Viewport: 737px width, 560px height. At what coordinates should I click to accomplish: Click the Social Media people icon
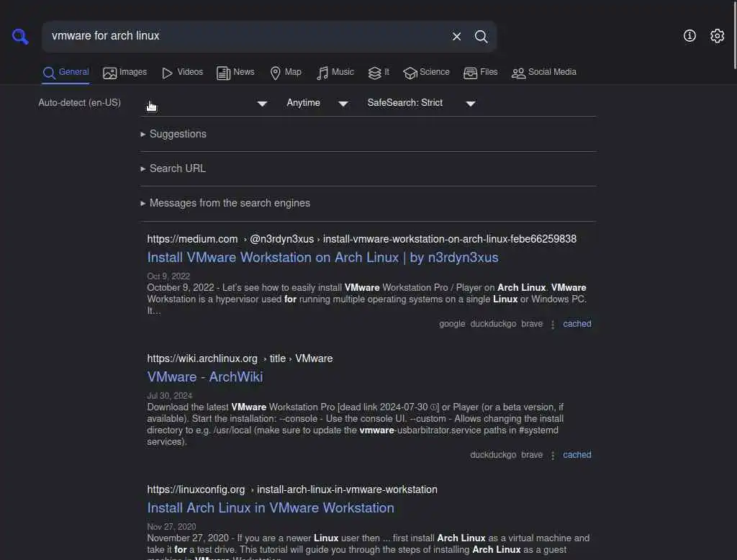click(x=518, y=73)
